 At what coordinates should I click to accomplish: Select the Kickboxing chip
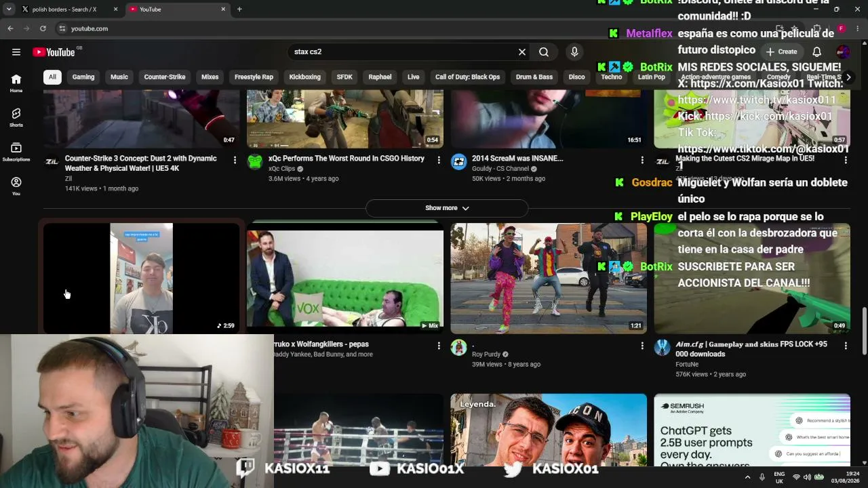pos(305,77)
